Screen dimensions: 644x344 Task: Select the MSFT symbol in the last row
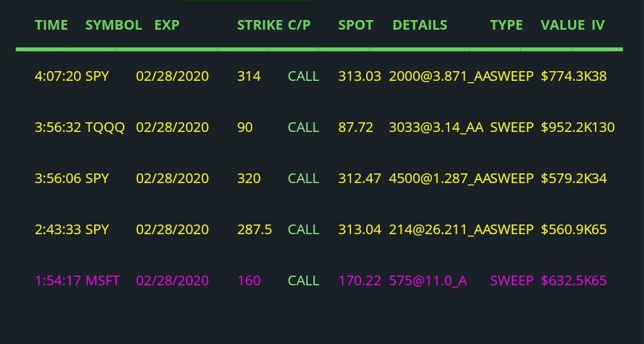tap(103, 280)
